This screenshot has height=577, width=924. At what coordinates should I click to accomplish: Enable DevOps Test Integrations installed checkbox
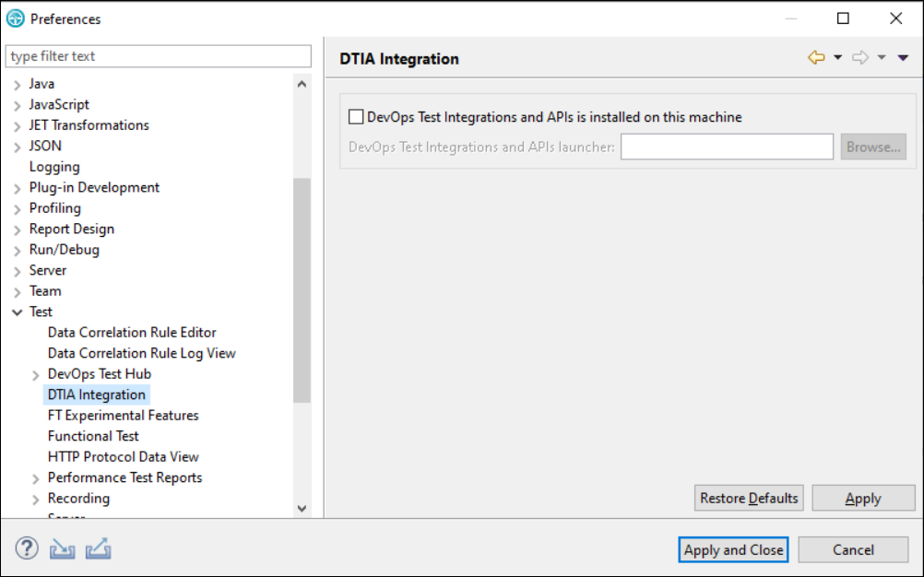(355, 116)
